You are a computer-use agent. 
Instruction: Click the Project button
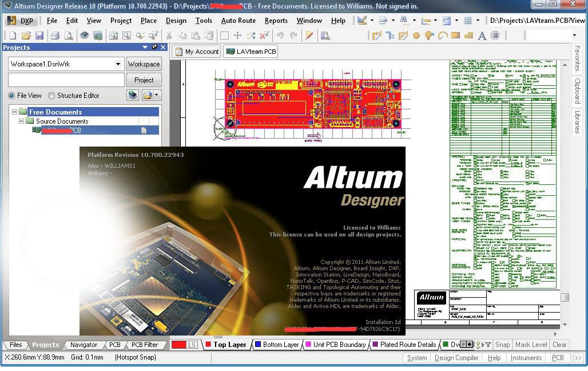click(144, 80)
